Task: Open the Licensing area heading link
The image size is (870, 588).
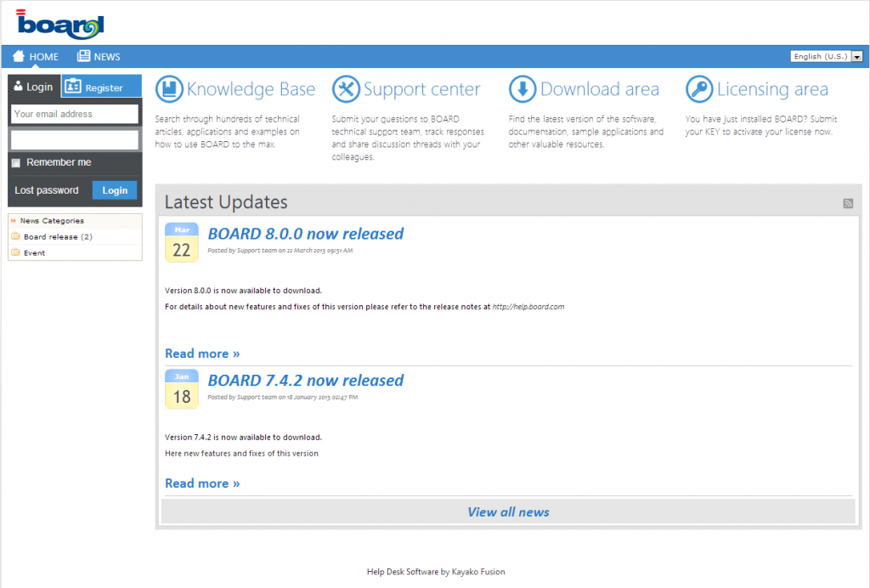Action: pyautogui.click(x=772, y=88)
